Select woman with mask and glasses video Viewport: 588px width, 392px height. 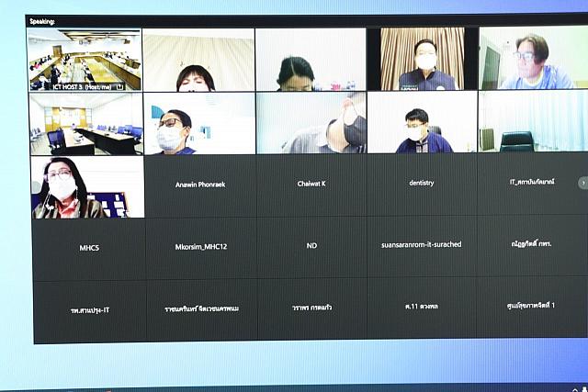coord(86,187)
